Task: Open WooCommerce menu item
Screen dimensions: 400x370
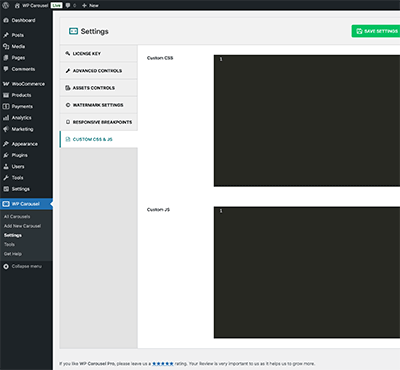Action: coord(26,84)
